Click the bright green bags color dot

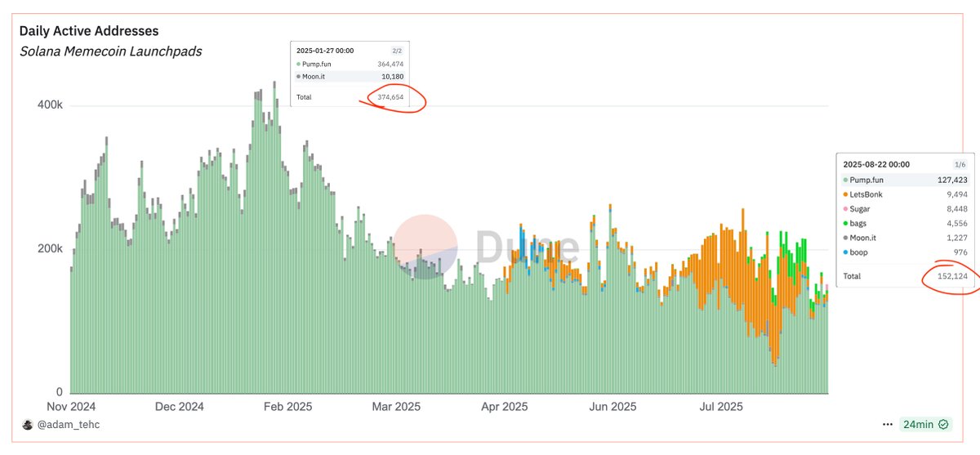coord(845,223)
